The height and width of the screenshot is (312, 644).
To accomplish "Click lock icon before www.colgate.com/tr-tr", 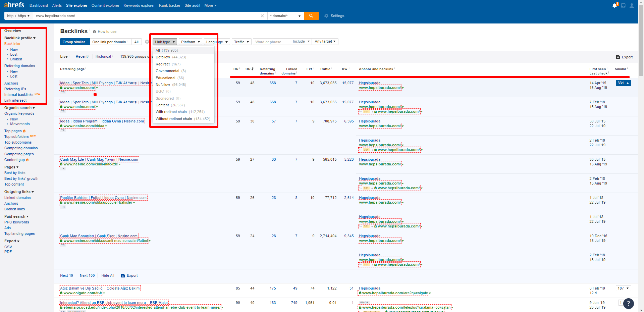I will 61,293.
